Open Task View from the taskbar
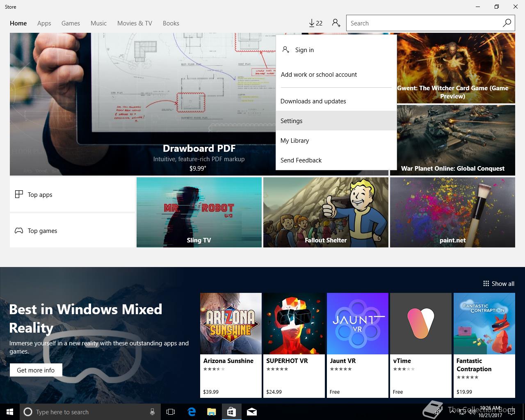The image size is (525, 420). (x=171, y=412)
